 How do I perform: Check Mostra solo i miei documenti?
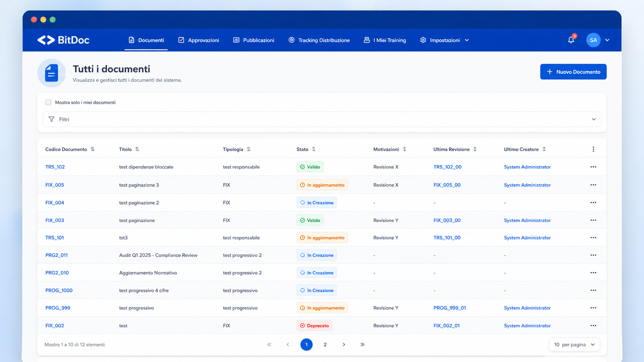[x=48, y=102]
